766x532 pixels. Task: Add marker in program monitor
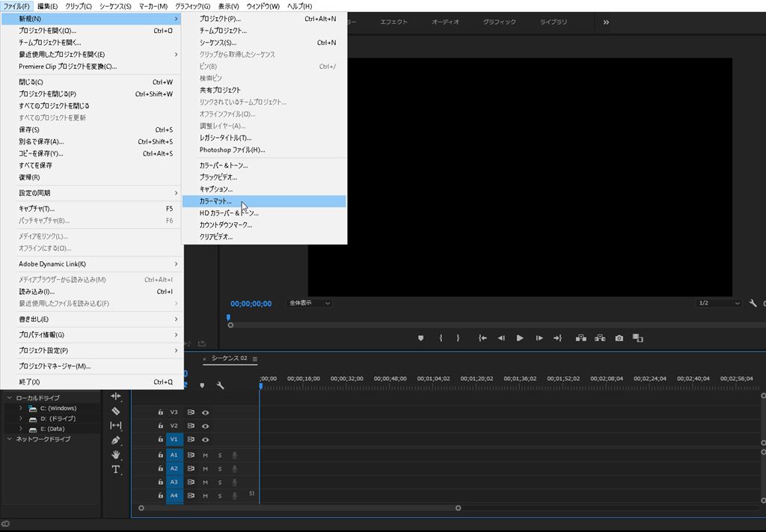point(420,338)
